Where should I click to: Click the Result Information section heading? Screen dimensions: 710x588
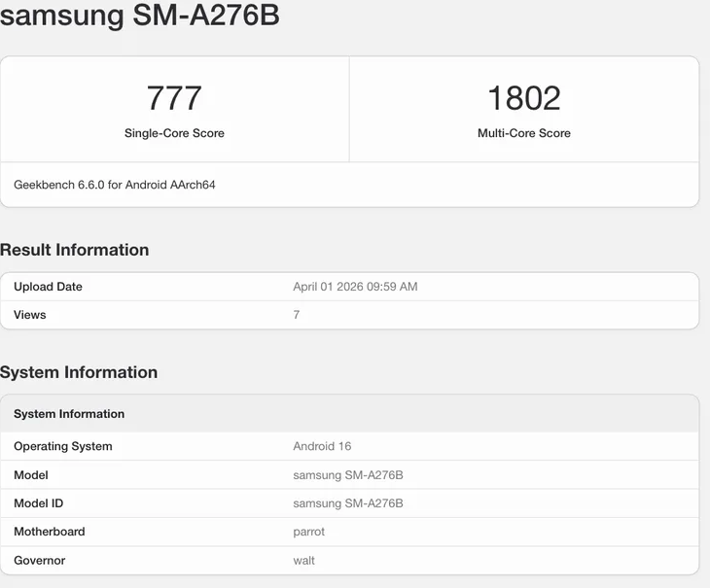tap(75, 250)
